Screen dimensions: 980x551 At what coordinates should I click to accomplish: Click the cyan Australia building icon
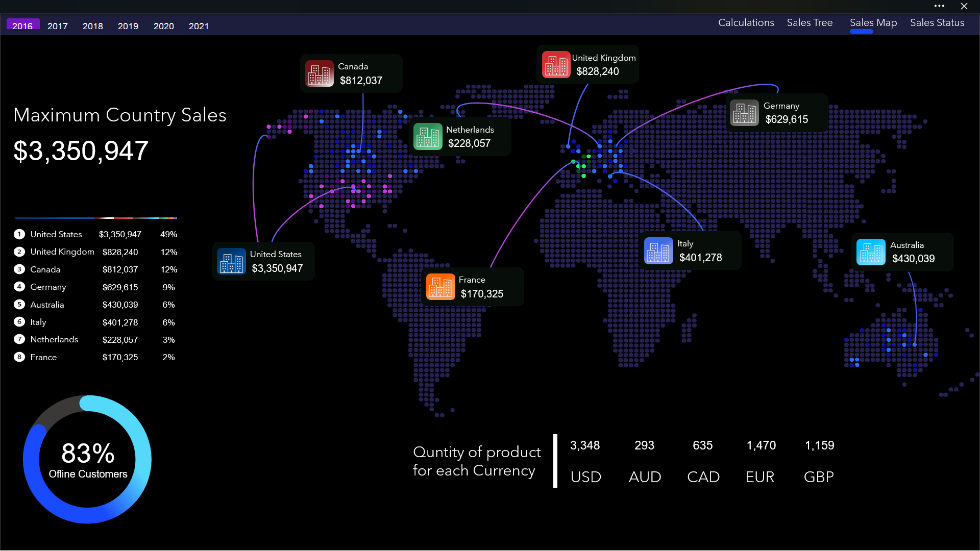point(871,252)
